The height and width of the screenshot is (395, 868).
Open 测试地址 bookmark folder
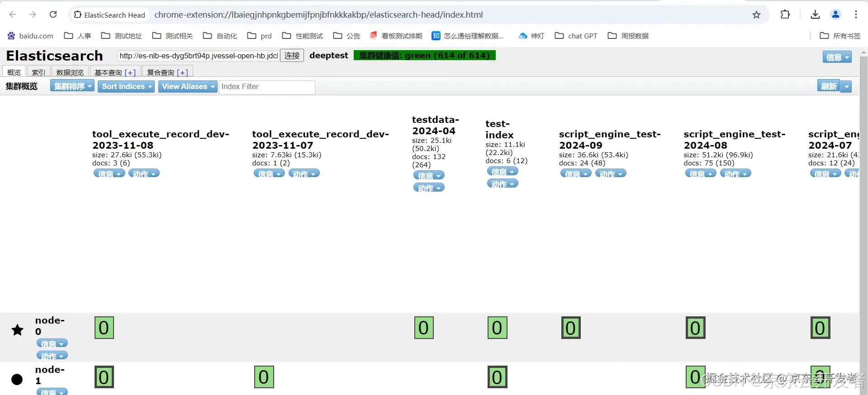point(121,36)
